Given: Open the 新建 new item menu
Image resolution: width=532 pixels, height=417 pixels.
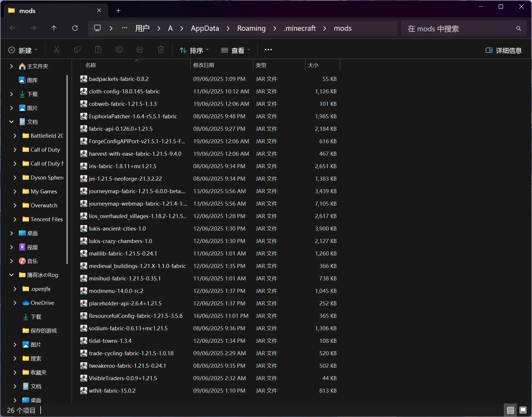Looking at the screenshot, I should [x=23, y=50].
